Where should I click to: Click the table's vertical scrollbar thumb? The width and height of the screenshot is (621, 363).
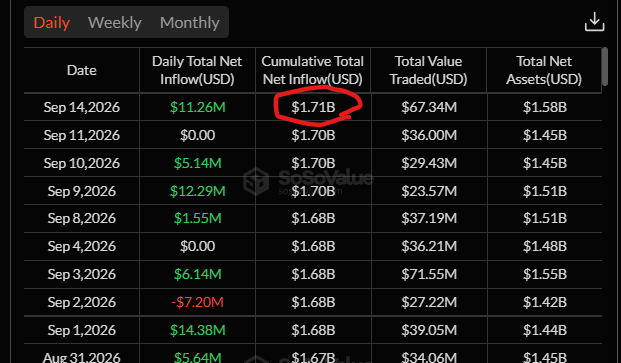tap(604, 67)
